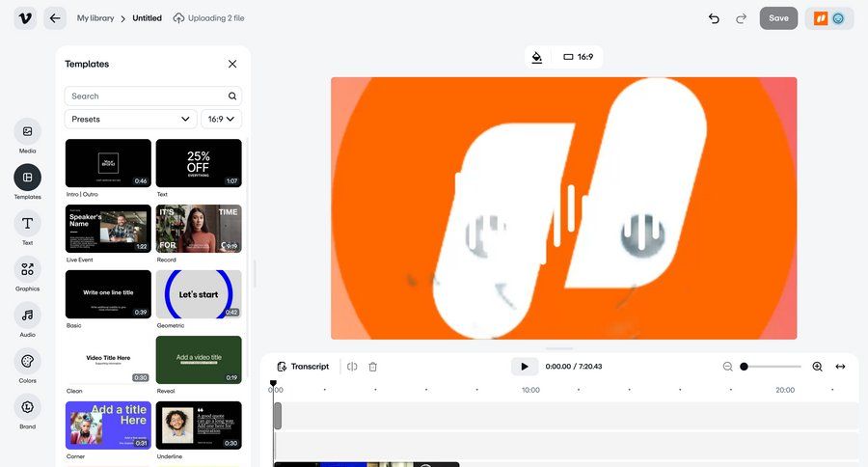Open the account avatar menu

click(829, 18)
